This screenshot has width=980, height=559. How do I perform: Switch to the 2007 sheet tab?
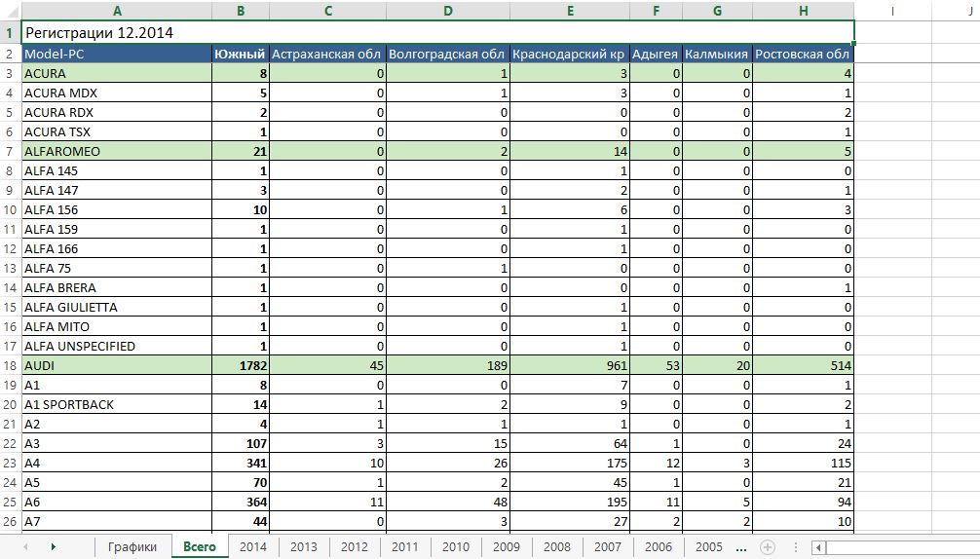coord(608,546)
